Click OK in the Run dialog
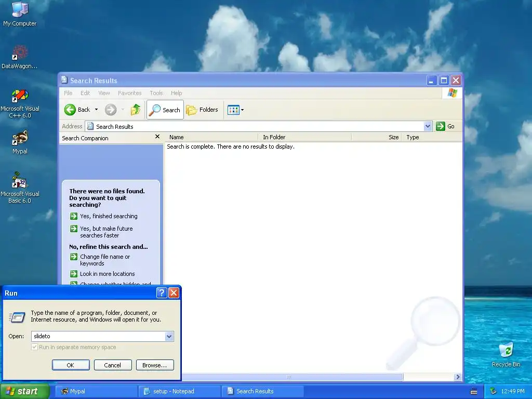This screenshot has height=399, width=532. coord(71,365)
